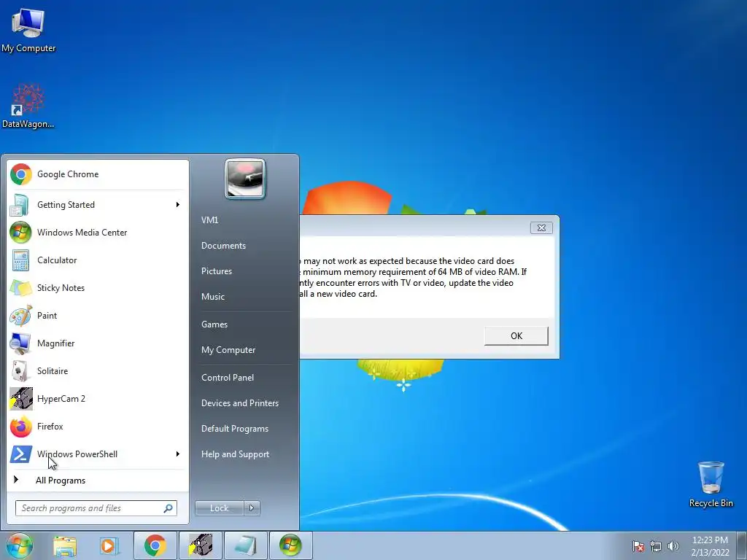Viewport: 747px width, 560px height.
Task: Expand Getting Started submenu arrow
Action: tap(178, 205)
